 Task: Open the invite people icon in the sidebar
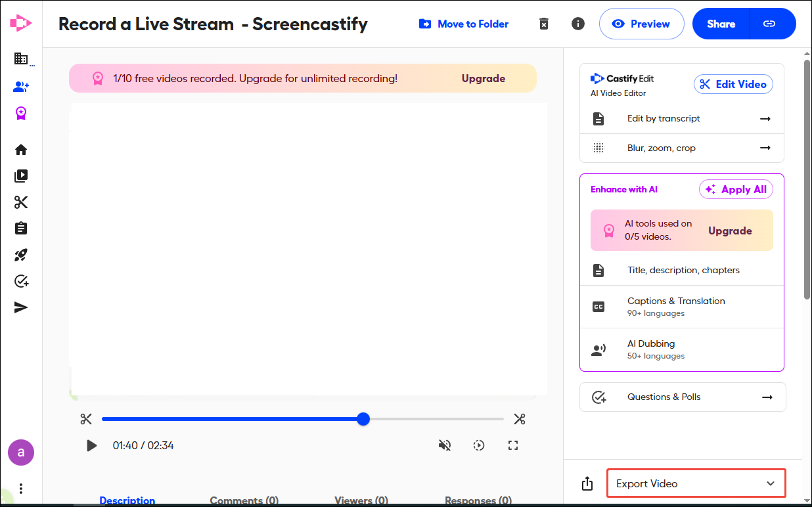[x=20, y=86]
